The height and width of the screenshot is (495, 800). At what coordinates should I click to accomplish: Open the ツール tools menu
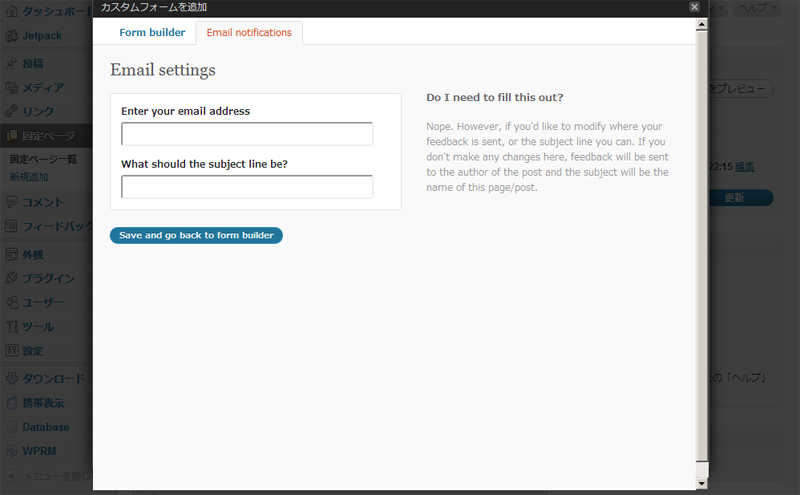click(x=38, y=327)
